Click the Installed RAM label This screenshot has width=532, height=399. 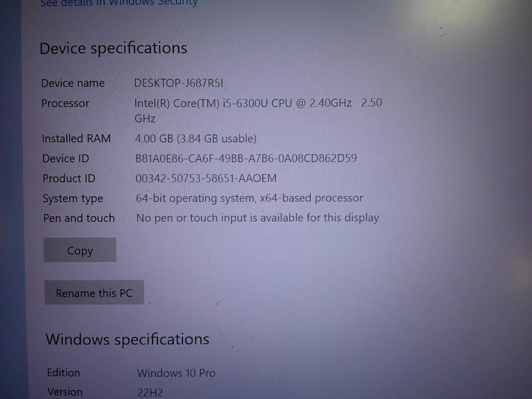[x=76, y=138]
